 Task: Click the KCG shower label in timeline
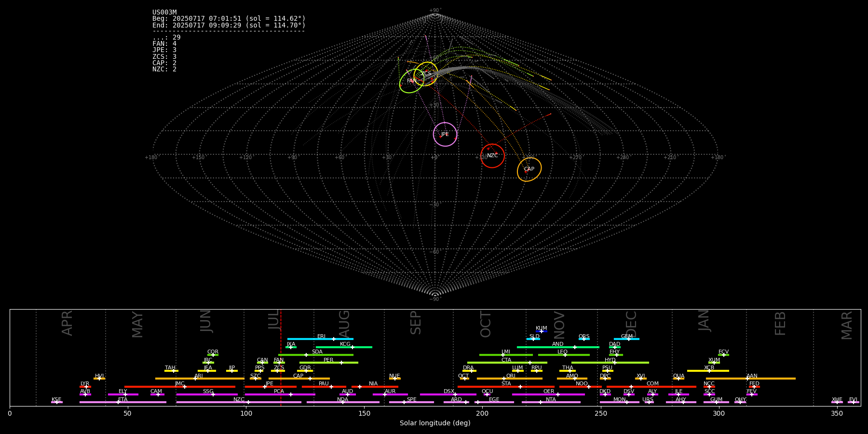click(345, 344)
